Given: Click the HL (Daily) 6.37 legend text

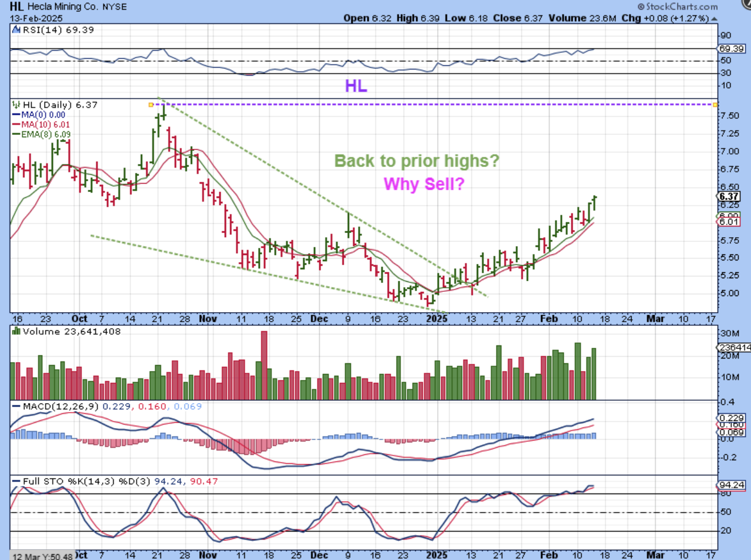Looking at the screenshot, I should [x=59, y=105].
